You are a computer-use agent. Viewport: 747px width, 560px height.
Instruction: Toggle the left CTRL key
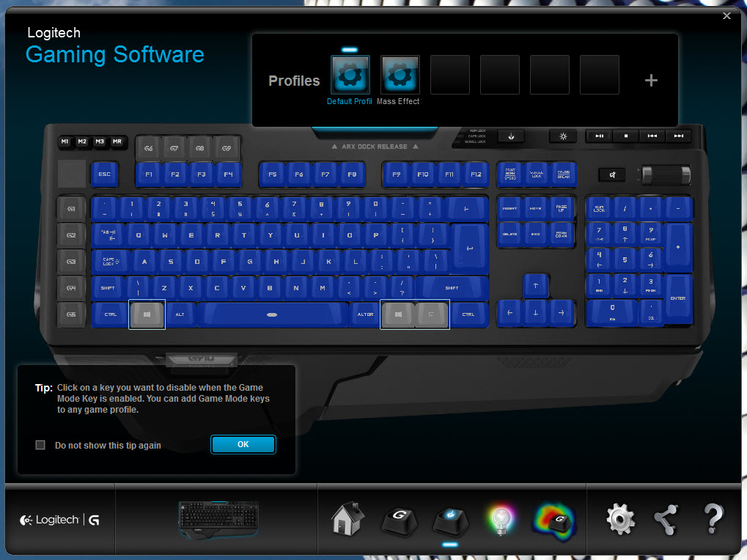tap(110, 314)
